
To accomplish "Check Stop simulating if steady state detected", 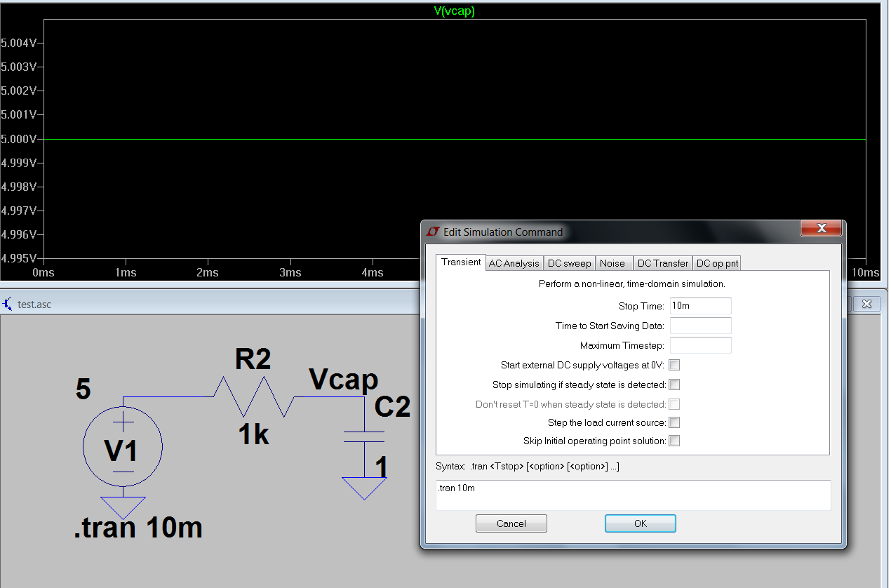I will pyautogui.click(x=674, y=385).
